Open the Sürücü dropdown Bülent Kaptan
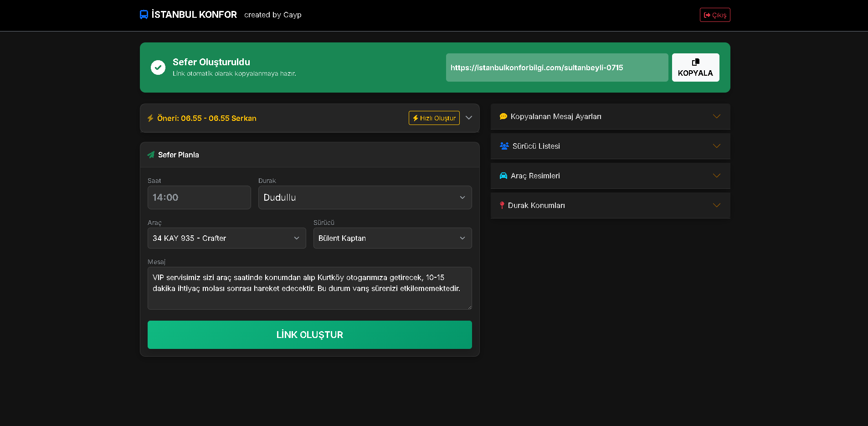Viewport: 868px width, 426px height. [x=392, y=238]
